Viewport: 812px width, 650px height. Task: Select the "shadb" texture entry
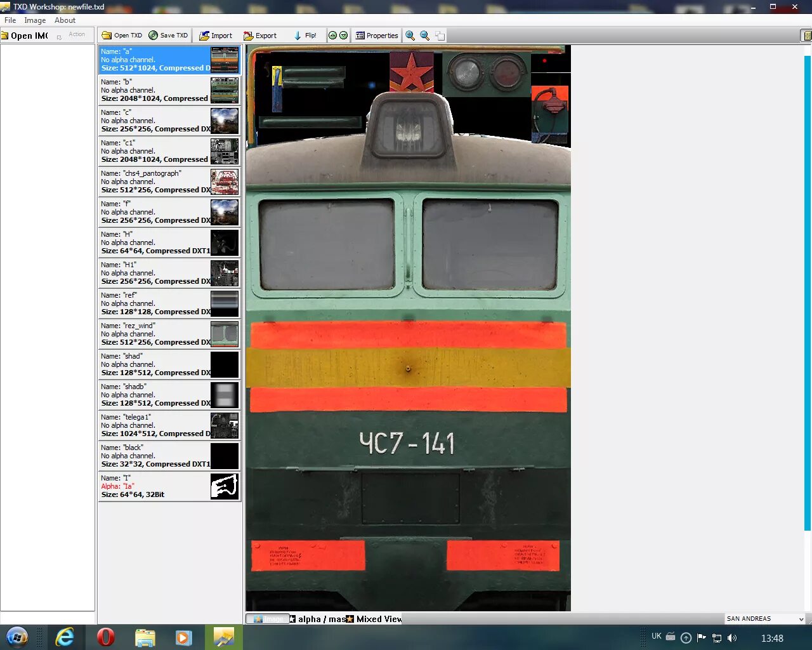[x=169, y=395]
